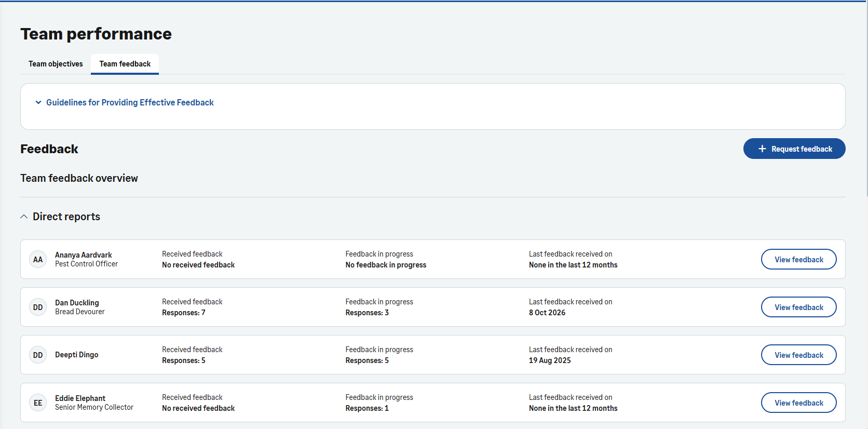
Task: Click the Dan Duckling name
Action: [77, 303]
